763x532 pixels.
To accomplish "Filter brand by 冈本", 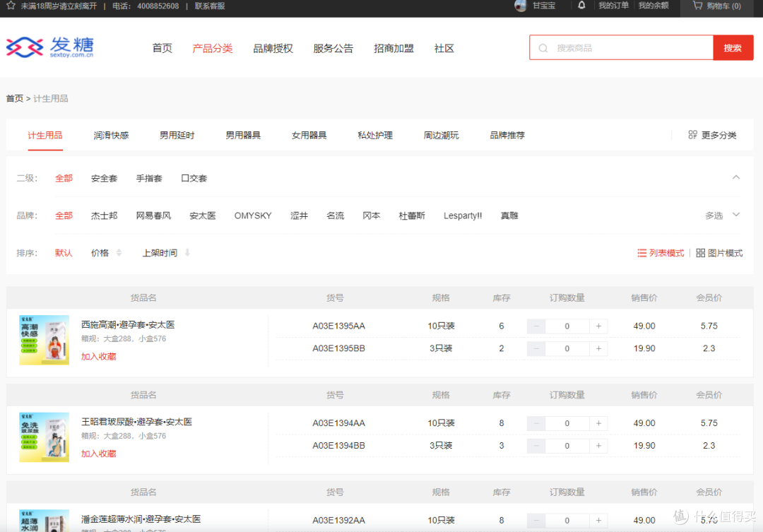I will coord(372,215).
